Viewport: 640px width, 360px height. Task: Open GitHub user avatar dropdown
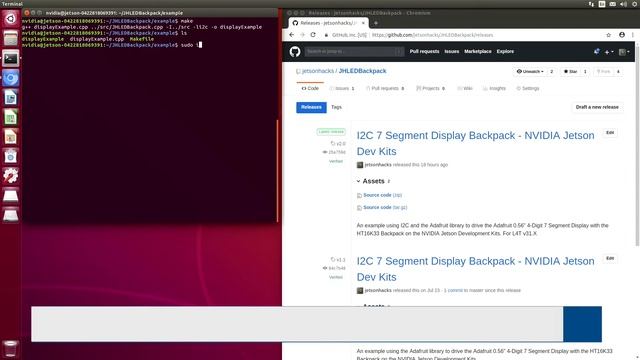click(624, 52)
